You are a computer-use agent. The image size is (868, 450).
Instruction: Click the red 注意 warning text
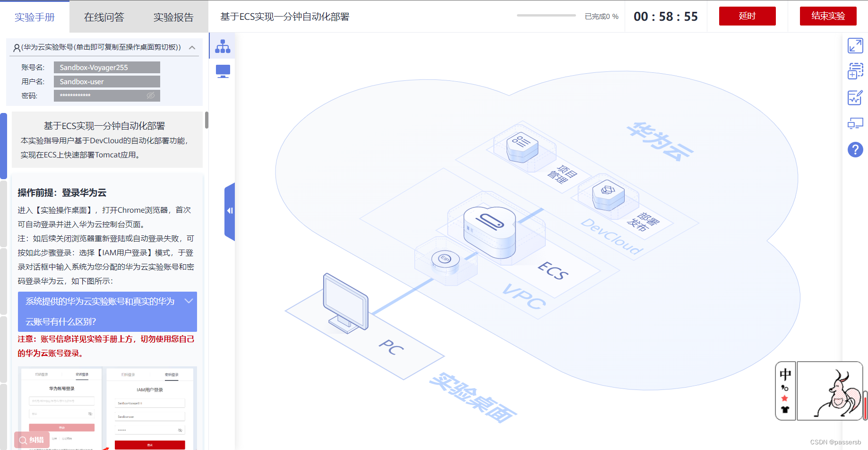point(106,346)
